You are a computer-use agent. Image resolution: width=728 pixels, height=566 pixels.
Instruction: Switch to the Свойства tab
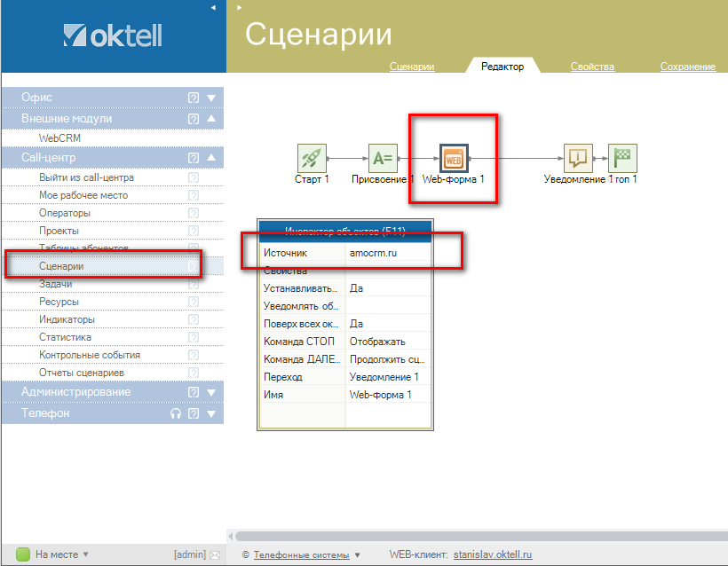click(x=592, y=67)
